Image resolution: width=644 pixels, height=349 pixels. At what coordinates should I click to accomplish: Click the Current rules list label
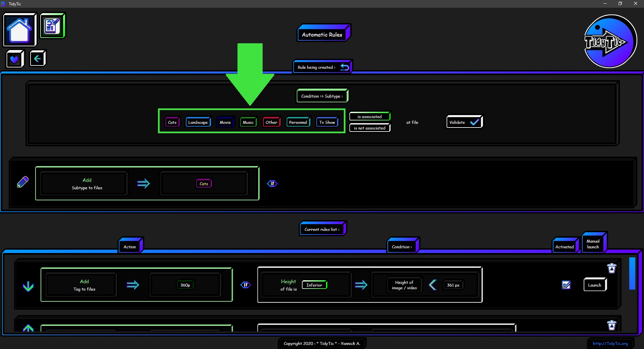(323, 229)
